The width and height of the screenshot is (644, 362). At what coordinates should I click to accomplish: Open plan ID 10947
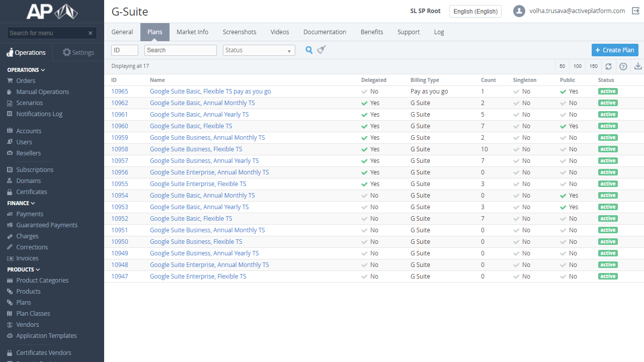point(120,277)
